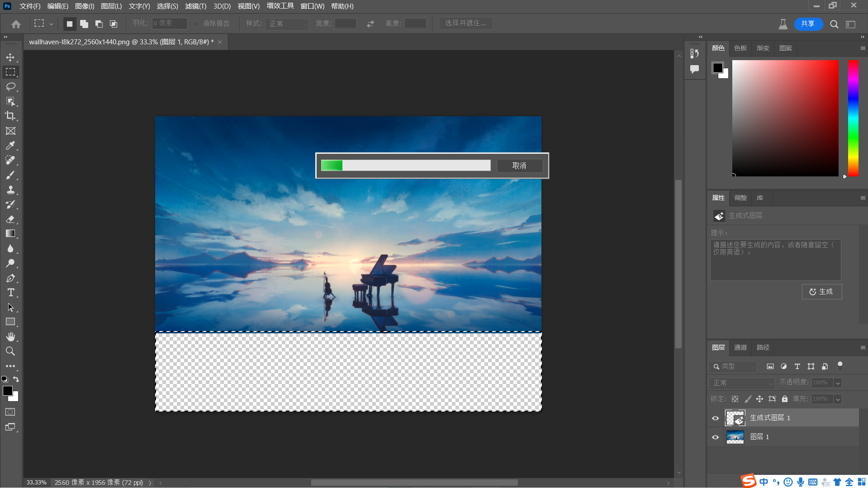Click the 取消 button on progress dialog
Image resolution: width=868 pixels, height=488 pixels.
click(519, 166)
